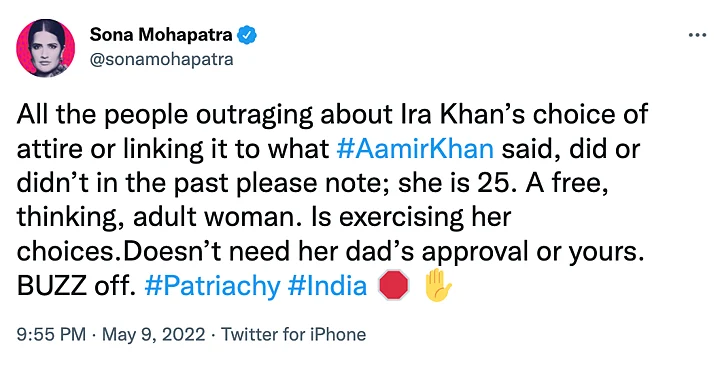
Task: Open the Sona Mohapatra display name link
Action: (x=161, y=35)
